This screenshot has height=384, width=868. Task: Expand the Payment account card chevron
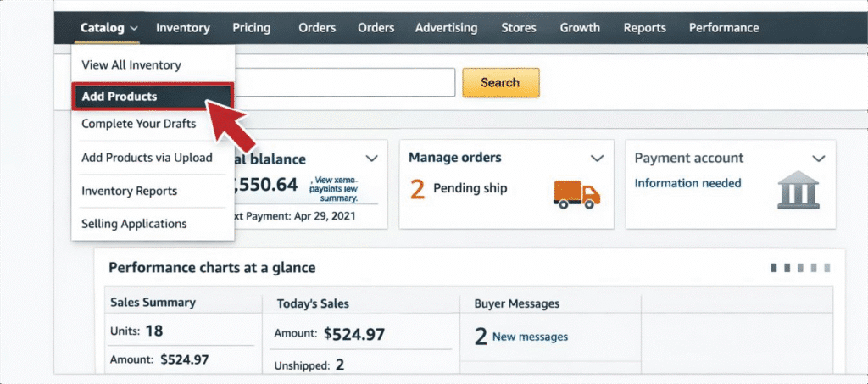coord(818,159)
